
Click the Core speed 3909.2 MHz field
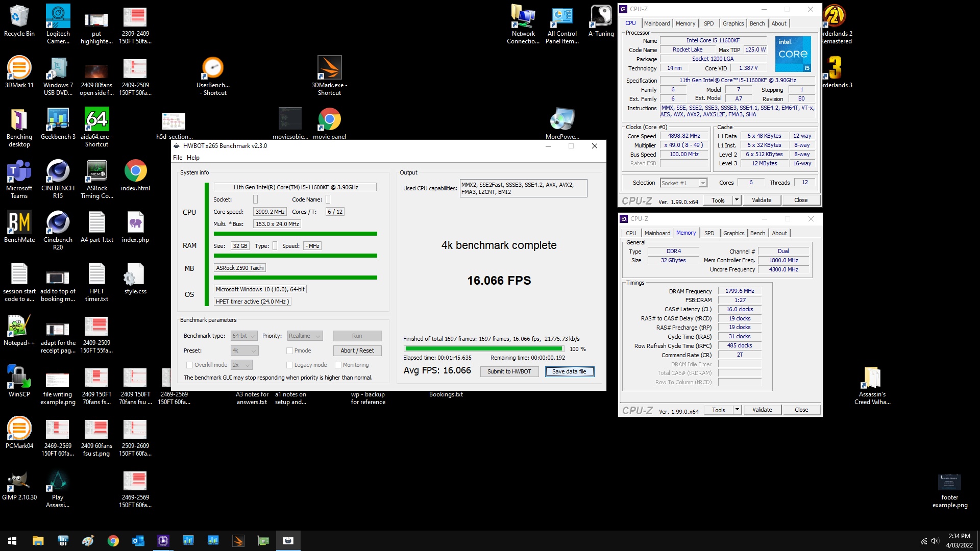(x=270, y=212)
